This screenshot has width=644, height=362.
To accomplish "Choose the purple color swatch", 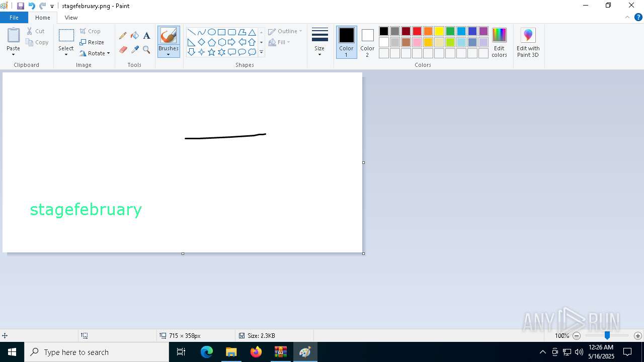I will click(484, 31).
